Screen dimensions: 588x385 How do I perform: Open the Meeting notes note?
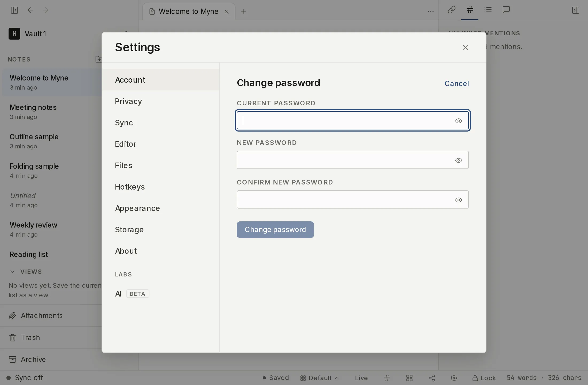pos(52,112)
